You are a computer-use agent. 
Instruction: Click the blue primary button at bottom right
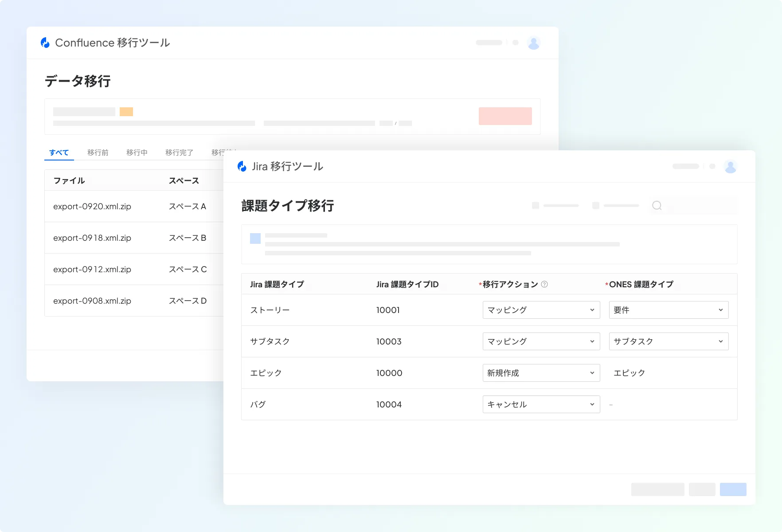[733, 489]
